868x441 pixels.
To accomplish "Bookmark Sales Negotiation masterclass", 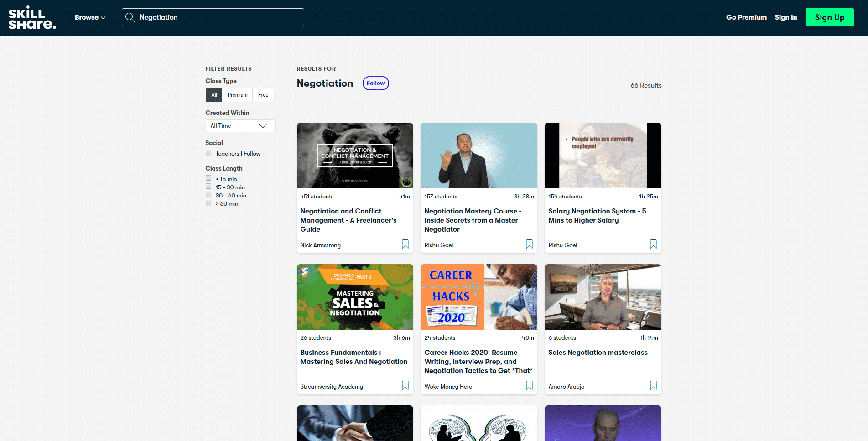I will point(653,386).
